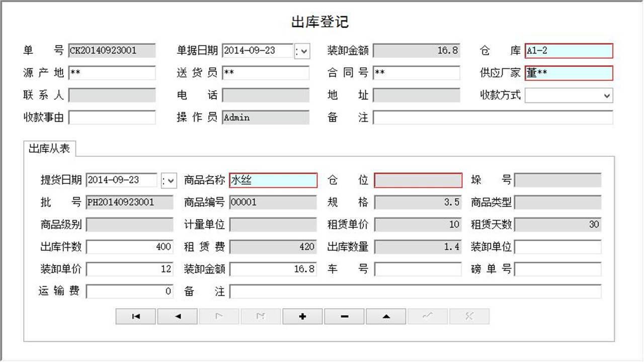Go to the previous record
The width and height of the screenshot is (644, 362).
coord(177,316)
